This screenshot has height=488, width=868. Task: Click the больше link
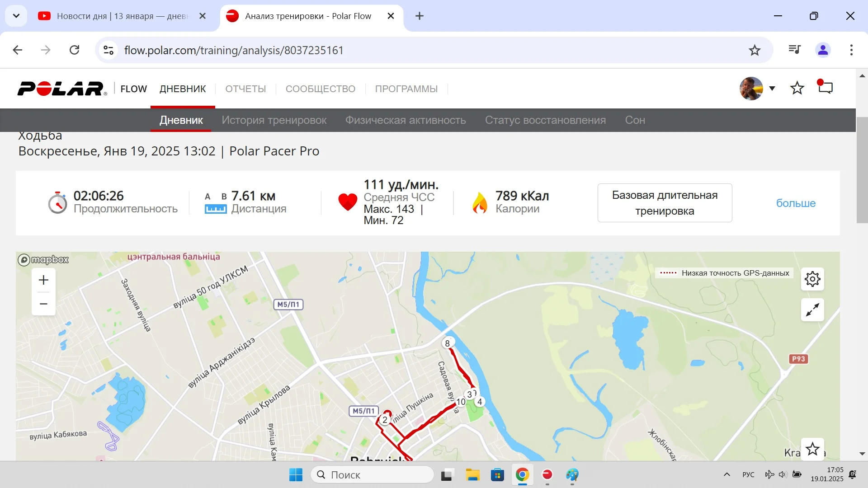click(796, 203)
